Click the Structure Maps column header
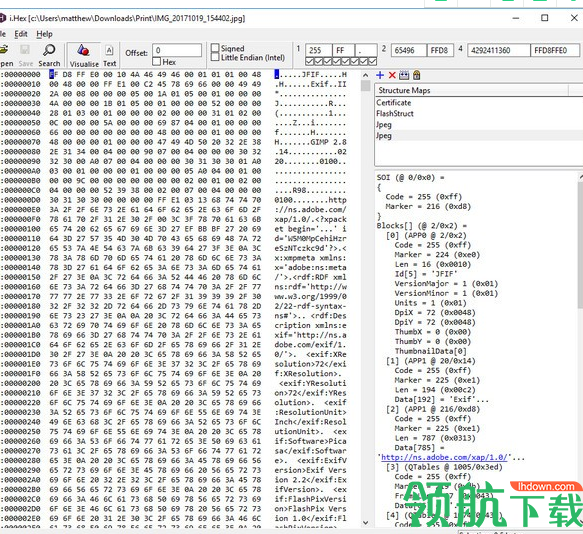 (472, 90)
